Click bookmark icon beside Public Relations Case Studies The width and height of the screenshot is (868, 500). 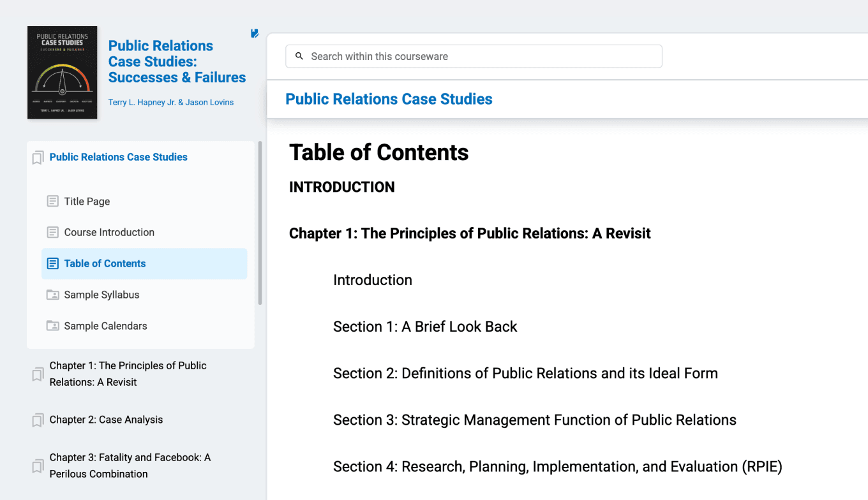coord(38,158)
